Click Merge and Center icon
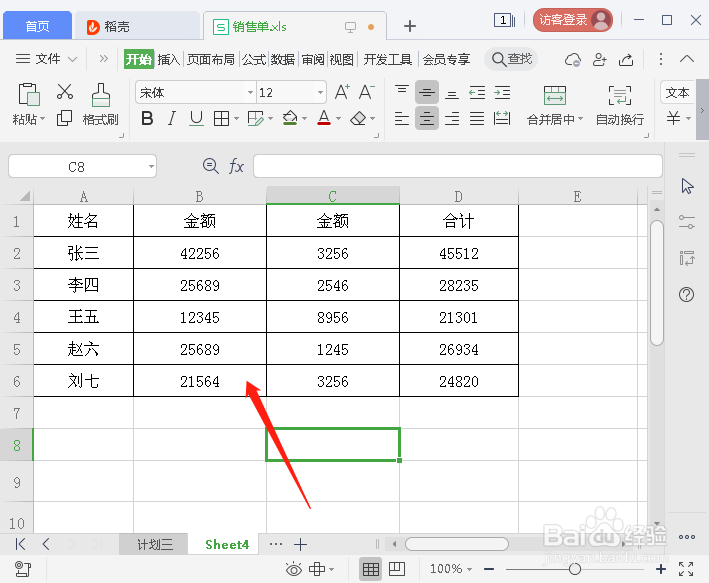 click(x=555, y=95)
